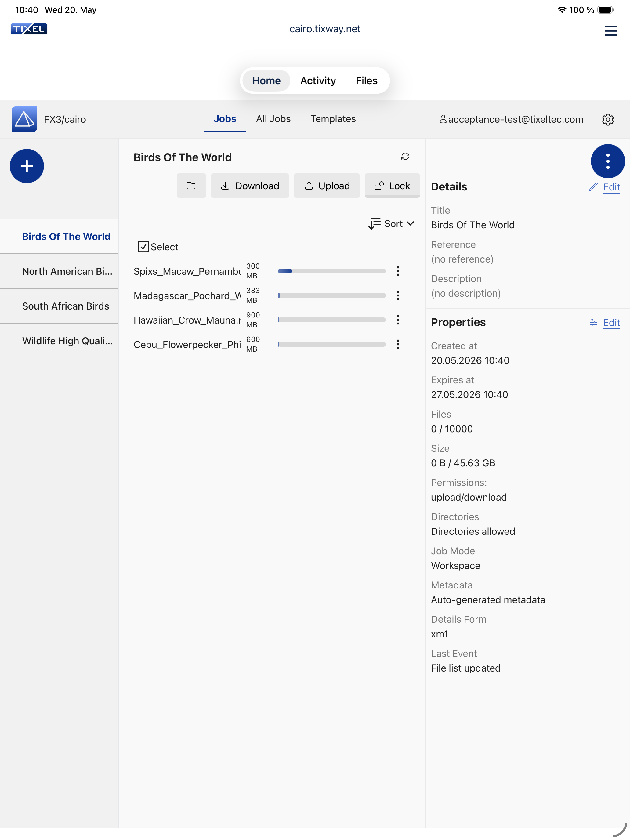This screenshot has height=840, width=630.
Task: Open the hamburger menu icon
Action: [x=611, y=31]
